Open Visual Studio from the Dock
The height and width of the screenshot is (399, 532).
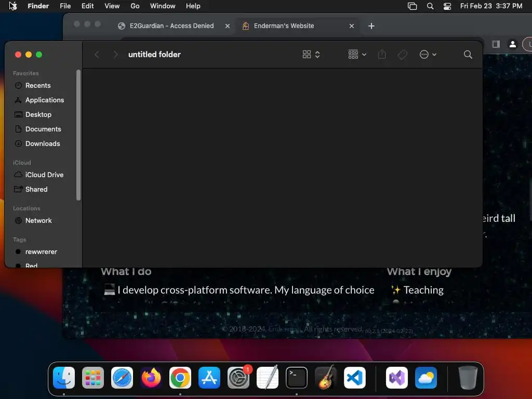tap(396, 378)
